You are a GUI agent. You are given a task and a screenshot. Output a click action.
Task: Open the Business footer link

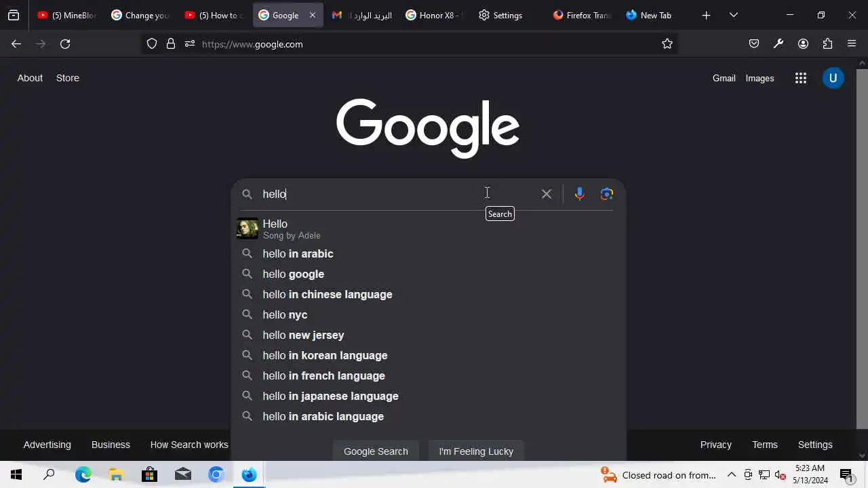coord(111,445)
